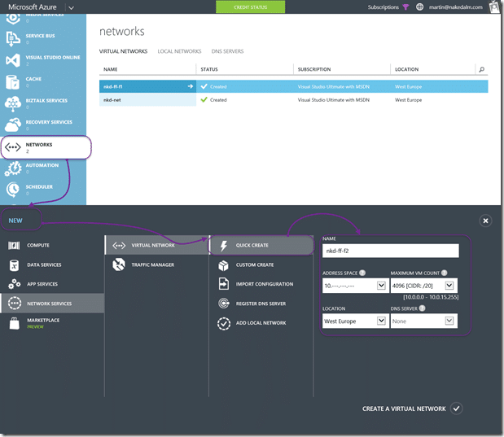Open the Scheduler clock icon

[x=13, y=190]
